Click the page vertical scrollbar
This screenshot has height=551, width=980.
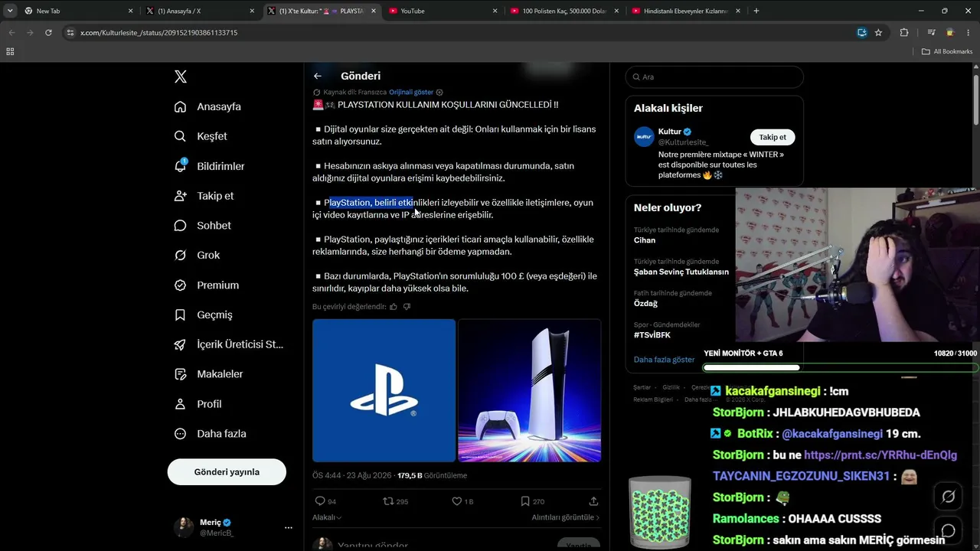(975, 99)
